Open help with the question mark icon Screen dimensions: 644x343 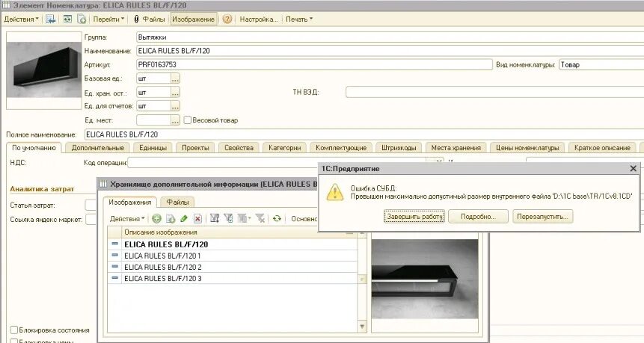pos(227,19)
